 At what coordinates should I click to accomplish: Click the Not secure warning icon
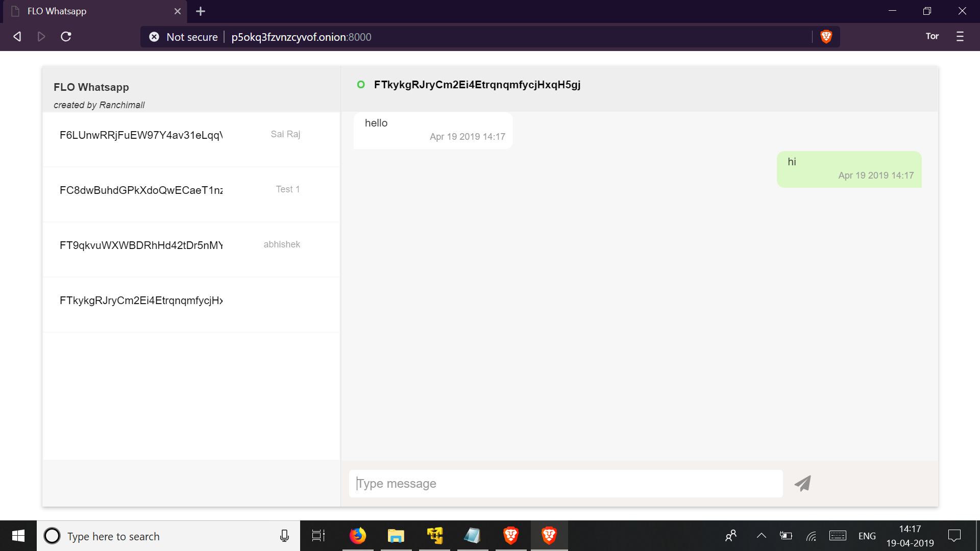click(x=154, y=37)
